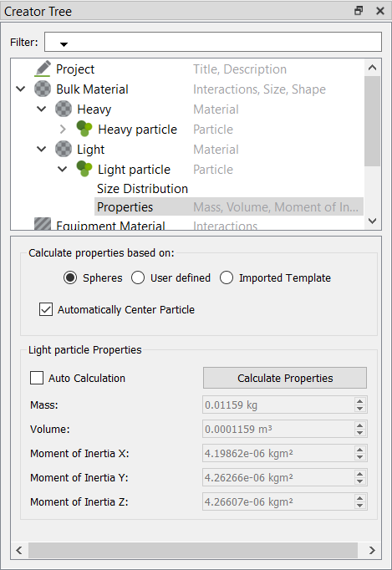Select the Size Distribution tree item
The image size is (392, 570).
tap(143, 189)
